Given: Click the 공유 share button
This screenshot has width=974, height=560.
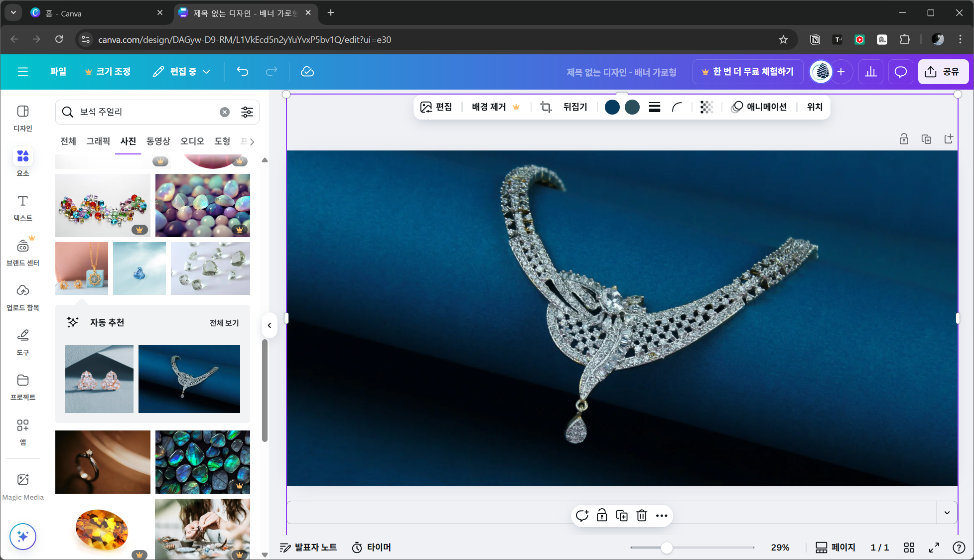Looking at the screenshot, I should [x=943, y=72].
